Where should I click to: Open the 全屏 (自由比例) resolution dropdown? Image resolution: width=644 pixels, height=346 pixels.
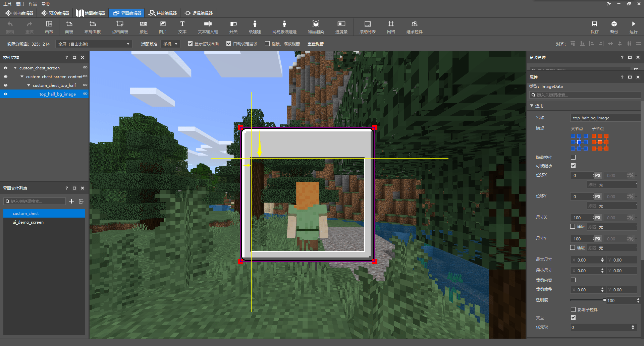(94, 44)
